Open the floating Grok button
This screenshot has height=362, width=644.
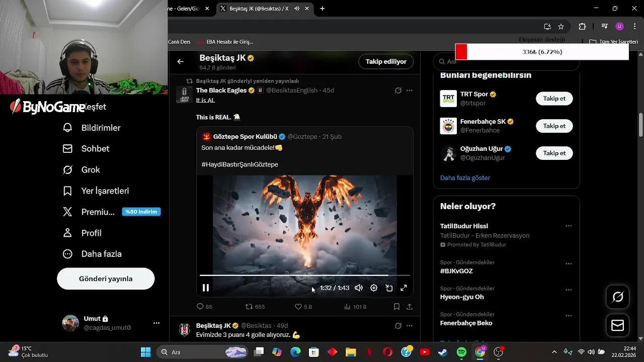point(617,297)
